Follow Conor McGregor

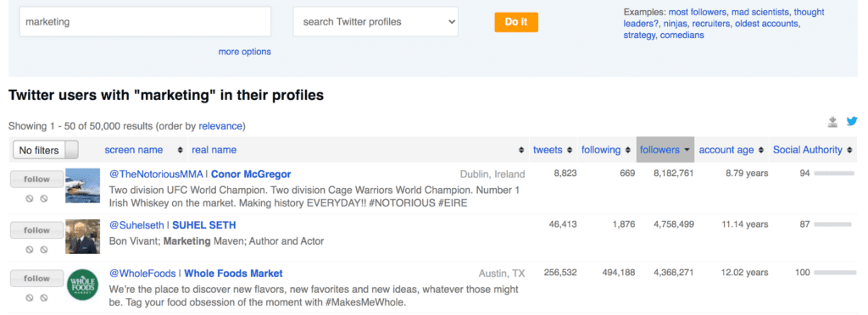pyautogui.click(x=36, y=180)
